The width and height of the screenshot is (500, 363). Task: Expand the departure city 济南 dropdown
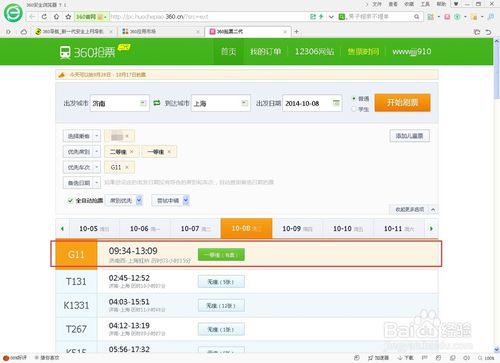pyautogui.click(x=143, y=103)
